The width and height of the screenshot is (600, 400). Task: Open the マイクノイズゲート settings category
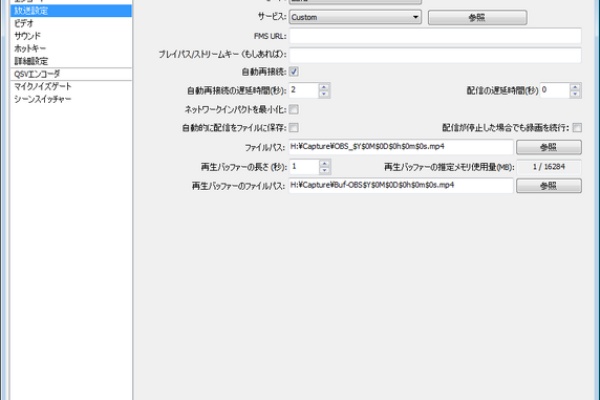coord(71,87)
